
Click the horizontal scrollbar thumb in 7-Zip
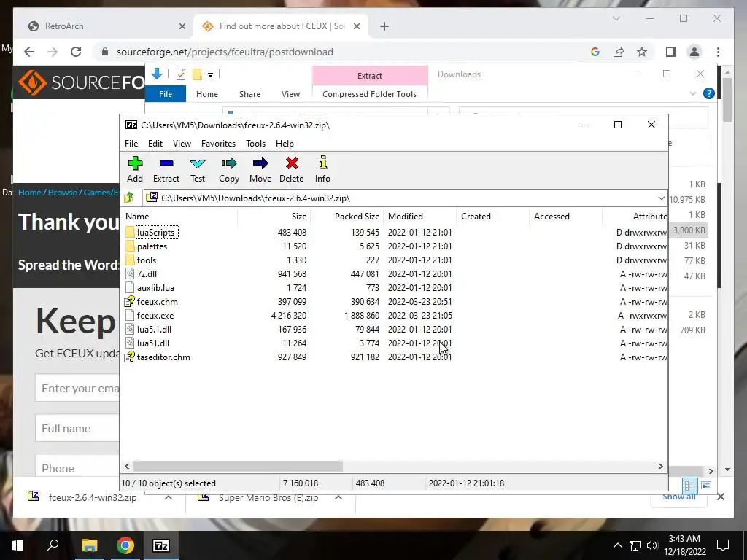pyautogui.click(x=238, y=466)
